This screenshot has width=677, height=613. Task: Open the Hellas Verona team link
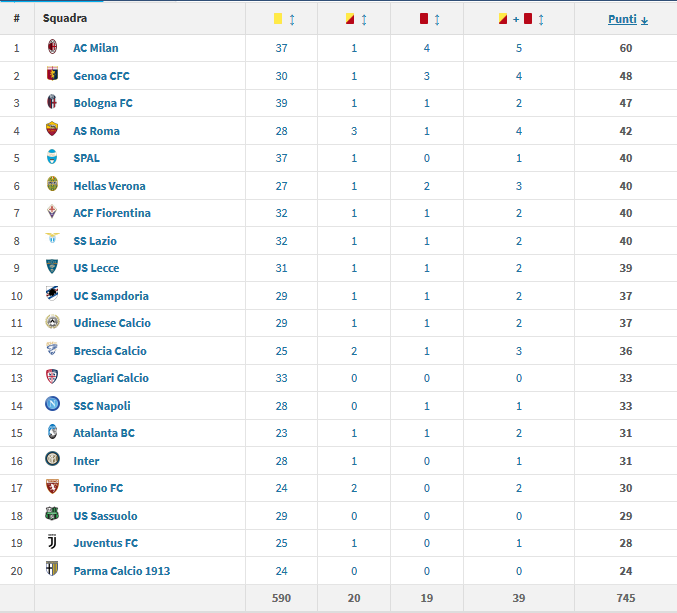click(109, 186)
